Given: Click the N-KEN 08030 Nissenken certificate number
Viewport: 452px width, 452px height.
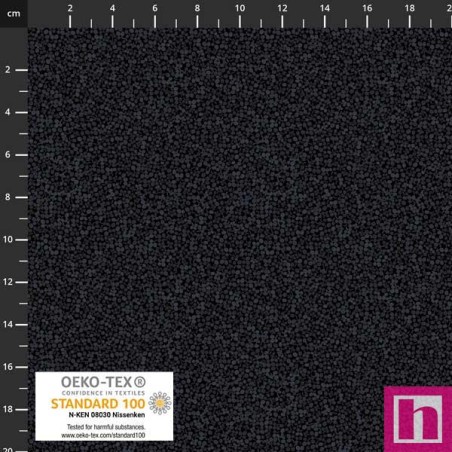Looking at the screenshot, I should (107, 415).
